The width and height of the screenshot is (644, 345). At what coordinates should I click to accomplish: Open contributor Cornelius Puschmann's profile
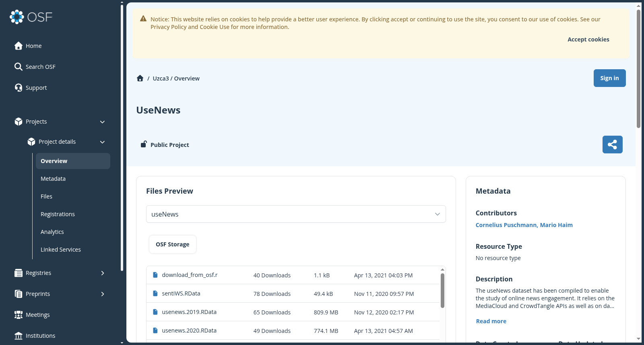point(507,225)
